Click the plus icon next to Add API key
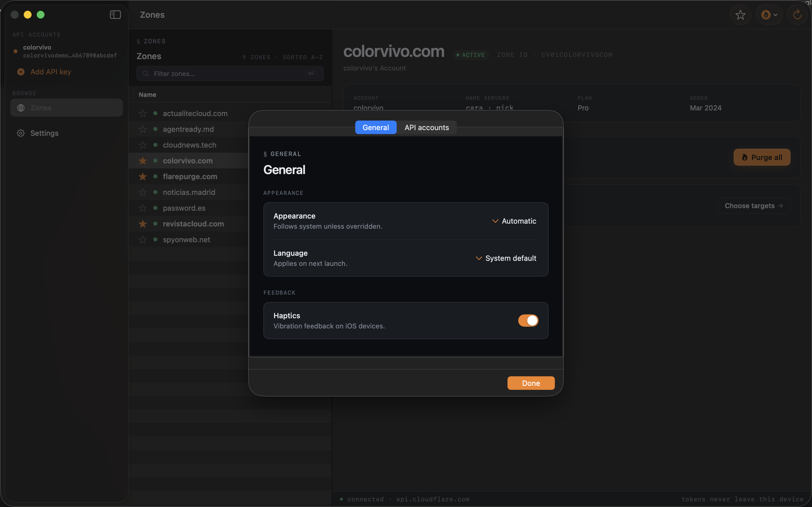Viewport: 812px width, 507px height. tap(21, 72)
